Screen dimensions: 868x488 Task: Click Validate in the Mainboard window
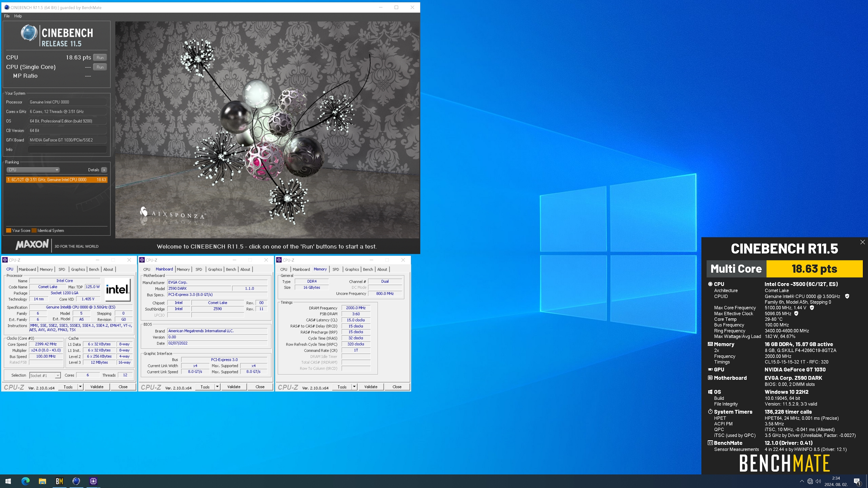click(234, 387)
